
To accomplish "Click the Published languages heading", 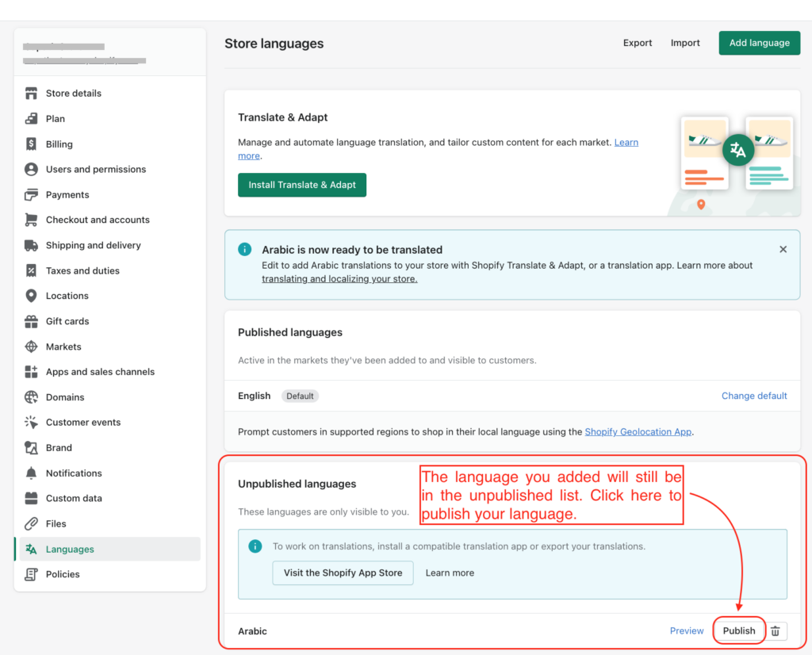I will (x=290, y=332).
